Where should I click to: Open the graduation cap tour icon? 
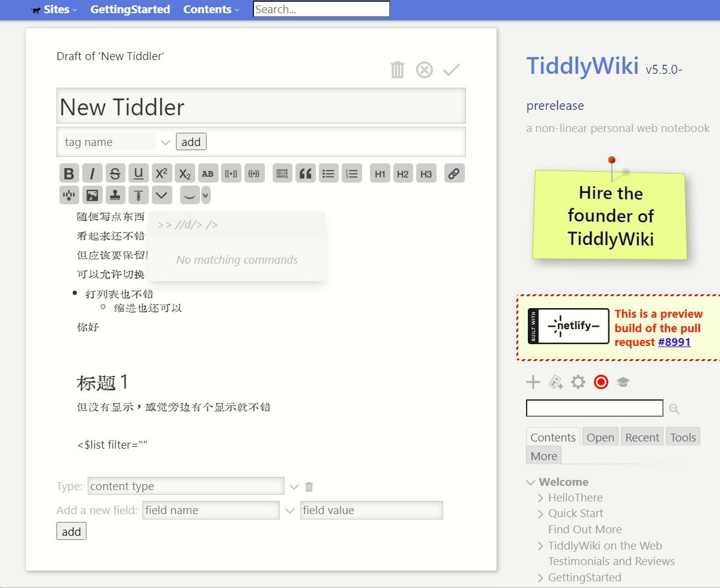(x=623, y=382)
